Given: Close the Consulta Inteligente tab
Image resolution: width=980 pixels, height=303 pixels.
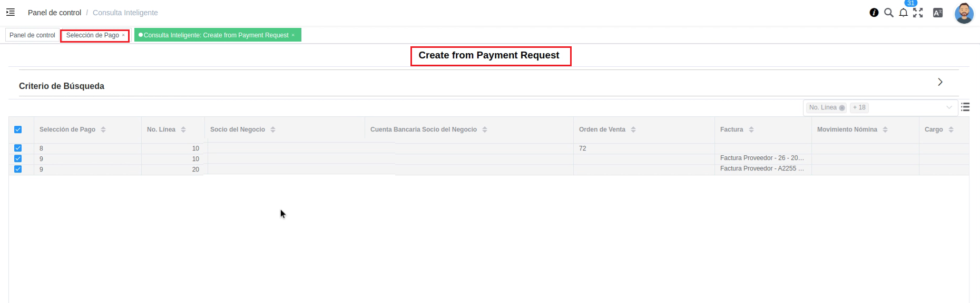Looking at the screenshot, I should coord(293,35).
